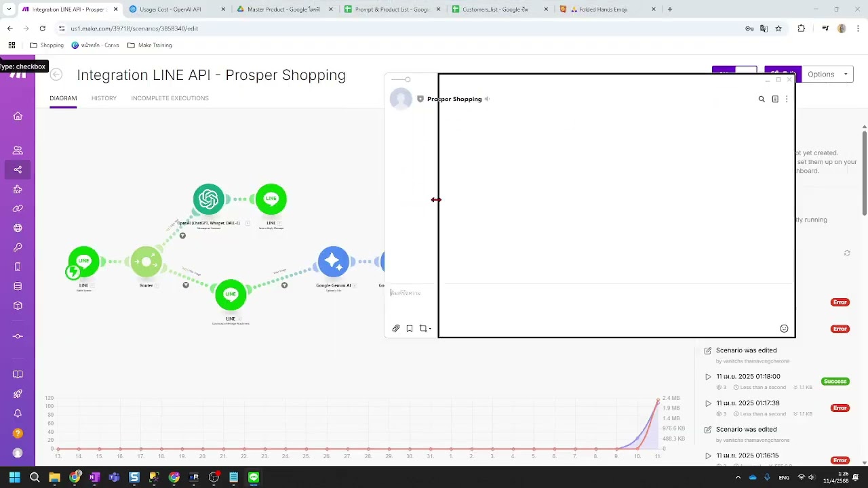Select the LINE Watch Events trigger node
The width and height of the screenshot is (868, 488).
coord(83,262)
